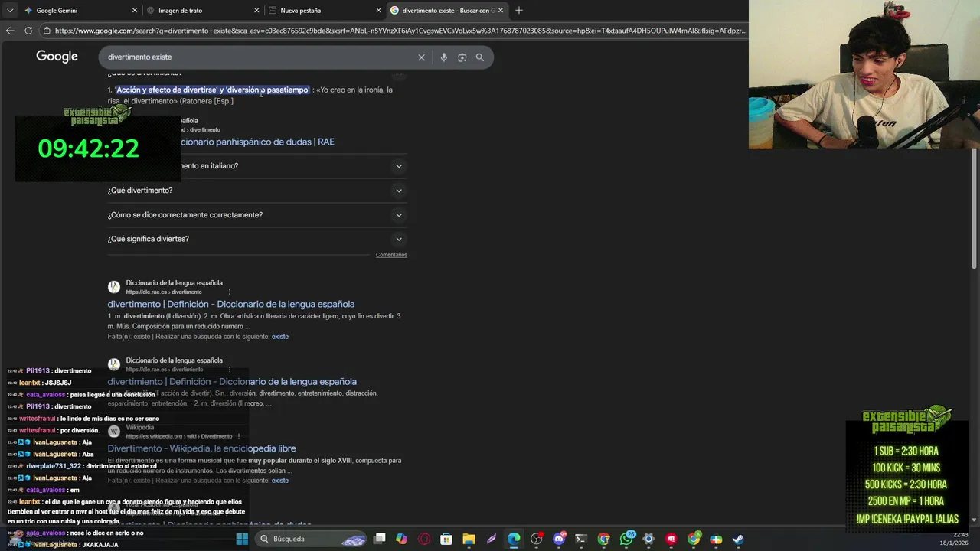Viewport: 980px width, 551px height.
Task: Close the Imagen de trato tab
Action: (256, 11)
